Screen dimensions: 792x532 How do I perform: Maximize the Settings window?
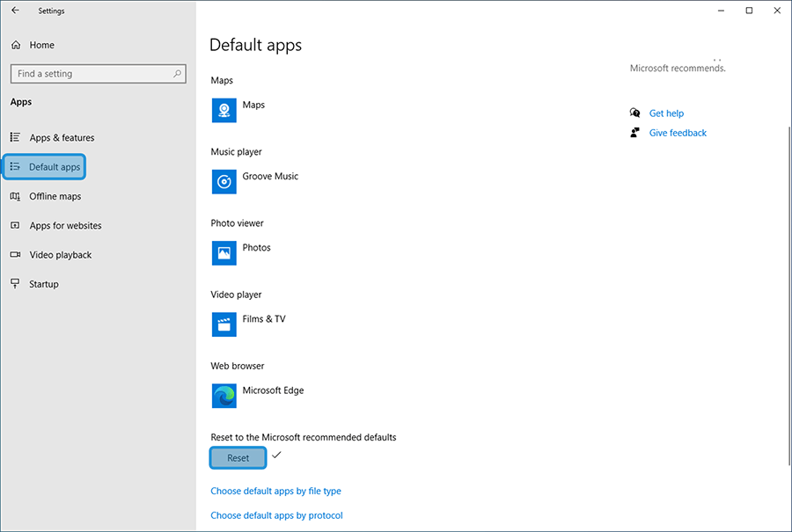tap(749, 11)
